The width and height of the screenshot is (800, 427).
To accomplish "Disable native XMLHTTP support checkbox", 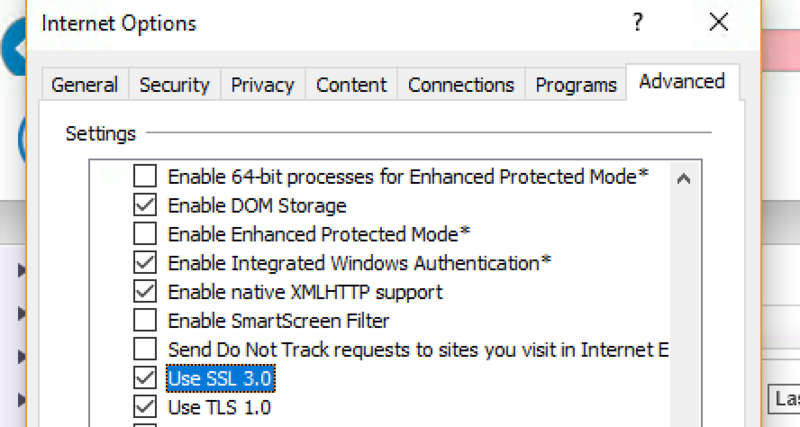I will tap(145, 292).
